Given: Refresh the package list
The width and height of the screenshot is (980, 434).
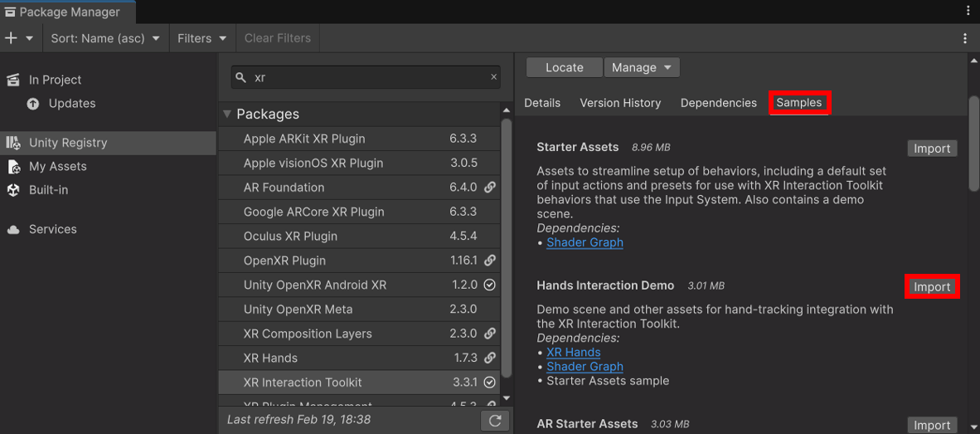Looking at the screenshot, I should pos(495,420).
